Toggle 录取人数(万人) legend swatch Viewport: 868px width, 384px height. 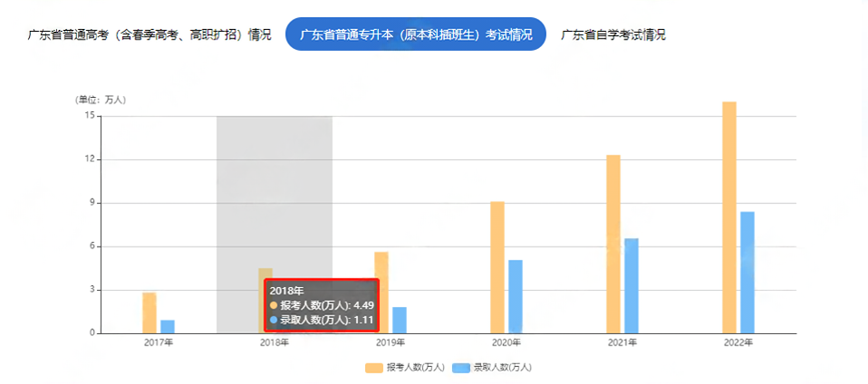click(461, 368)
